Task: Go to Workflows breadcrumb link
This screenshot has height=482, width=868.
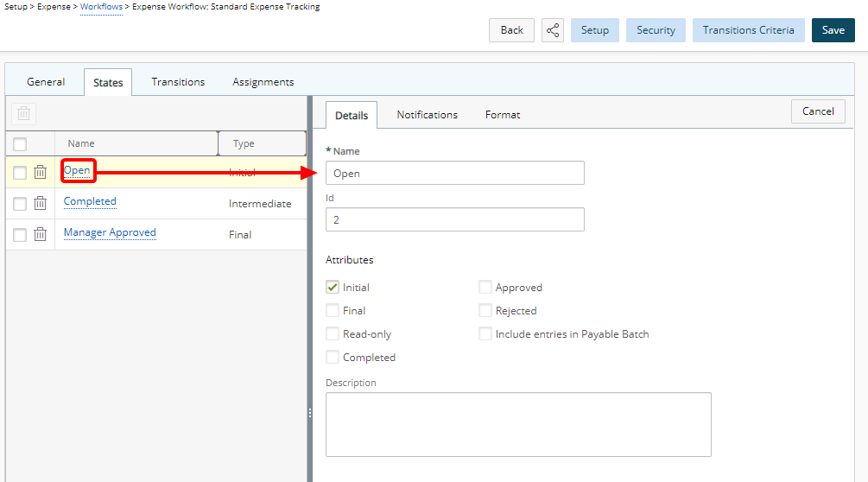Action: tap(101, 7)
